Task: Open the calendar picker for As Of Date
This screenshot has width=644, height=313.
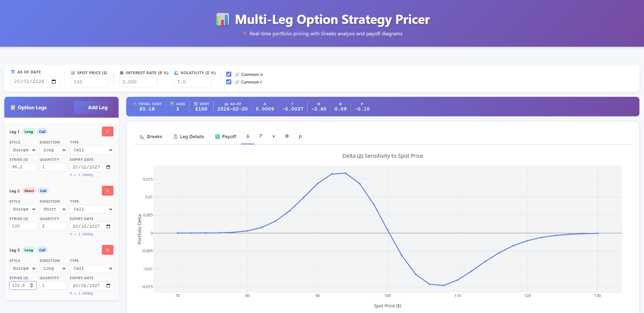Action: coord(54,82)
